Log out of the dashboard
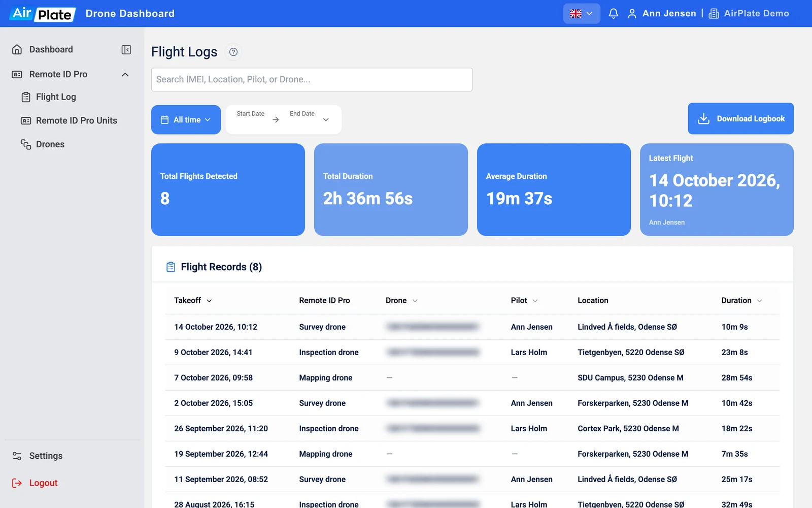This screenshot has width=812, height=508. (35, 483)
